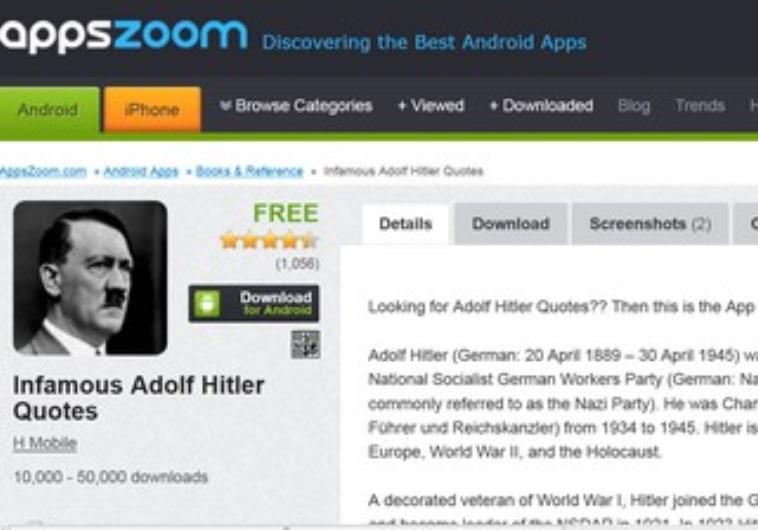The height and width of the screenshot is (530, 758).
Task: Click the app icon thumbnail image
Action: click(90, 278)
